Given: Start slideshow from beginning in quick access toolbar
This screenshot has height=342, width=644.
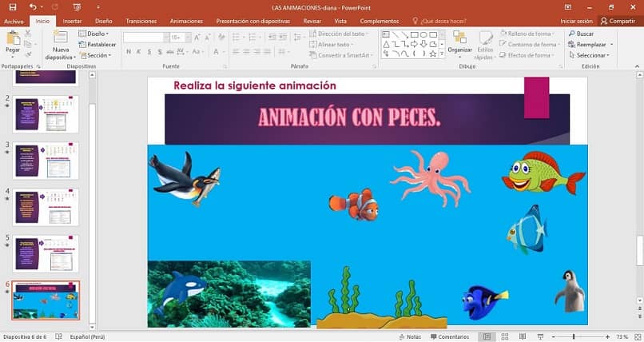Looking at the screenshot, I should click(77, 7).
